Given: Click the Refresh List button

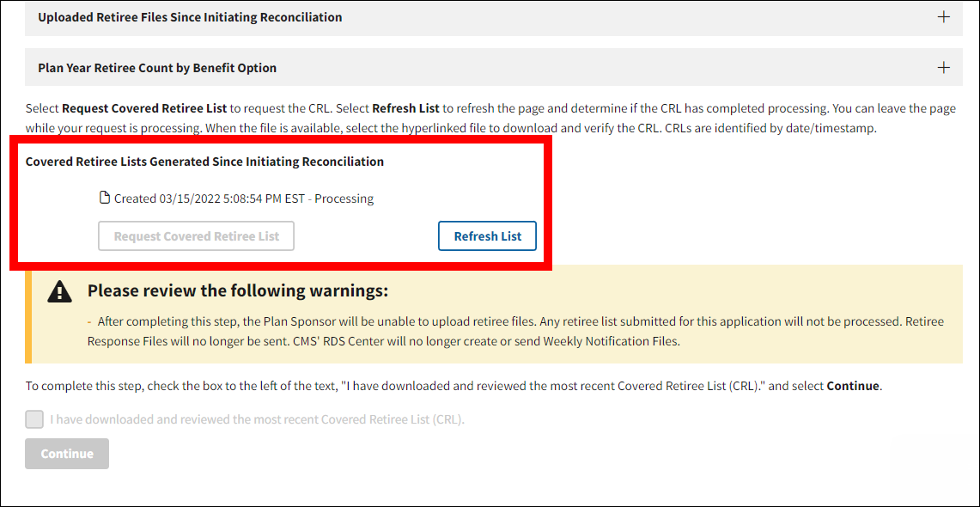Looking at the screenshot, I should 487,236.
